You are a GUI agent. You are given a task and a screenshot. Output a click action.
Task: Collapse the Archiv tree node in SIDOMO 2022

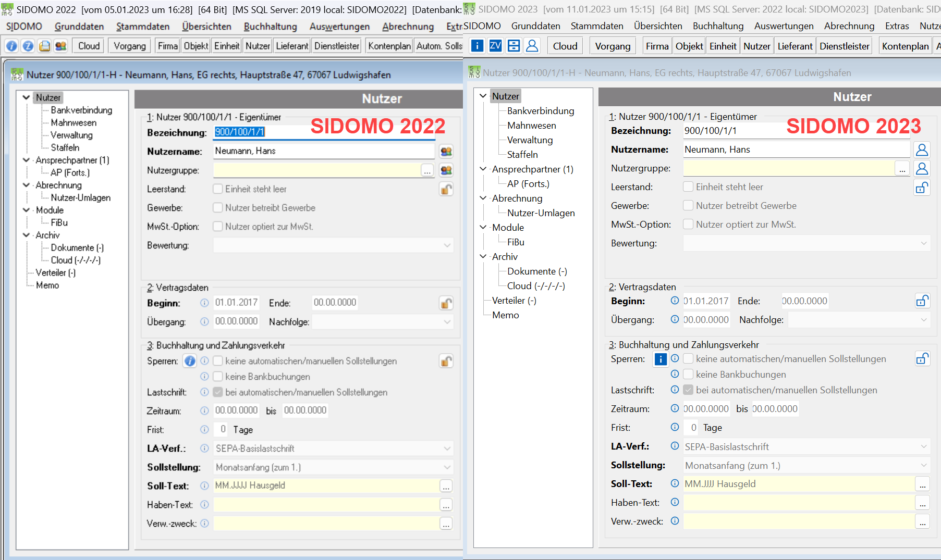(26, 235)
